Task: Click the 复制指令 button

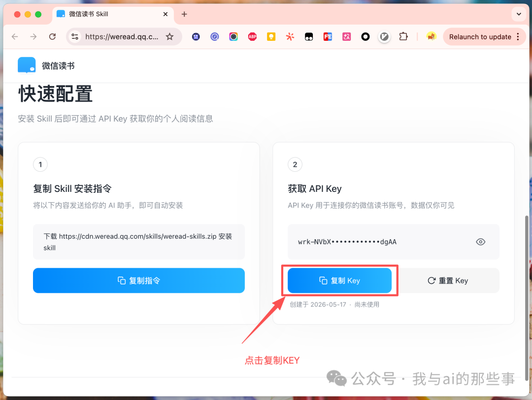Action: coord(139,280)
